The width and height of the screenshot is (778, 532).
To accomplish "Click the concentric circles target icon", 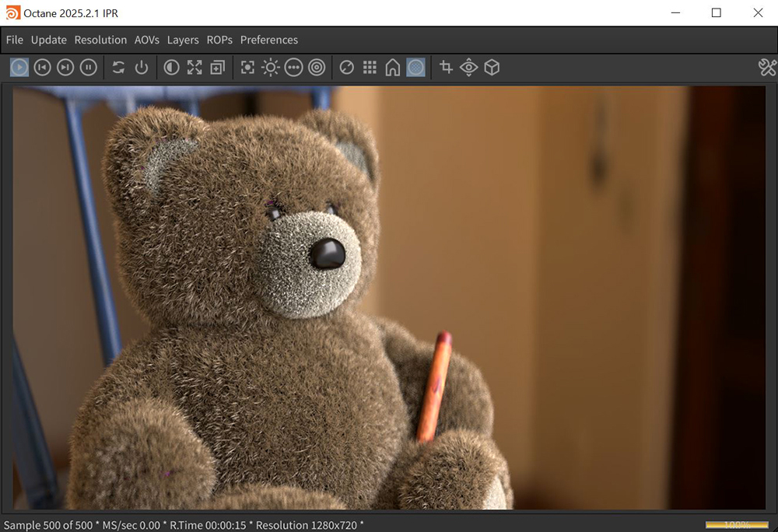I will (x=317, y=68).
